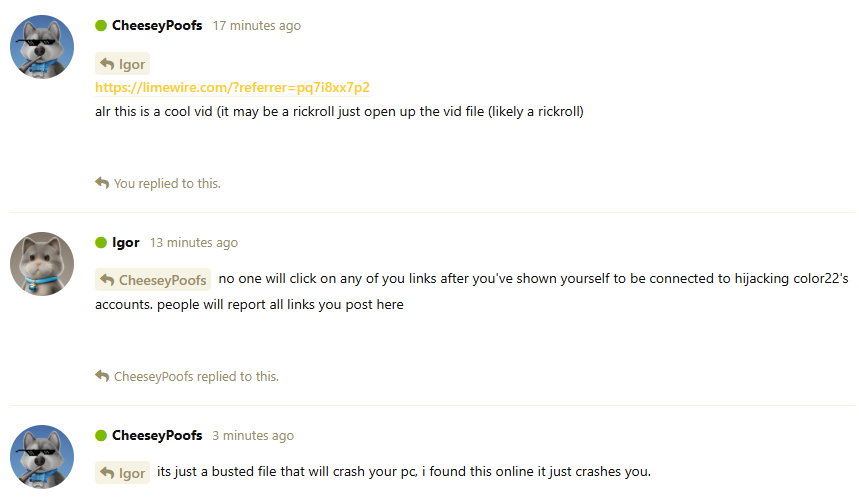Click the "13 minutes ago" timestamp
The image size is (859, 504).
[x=194, y=243]
